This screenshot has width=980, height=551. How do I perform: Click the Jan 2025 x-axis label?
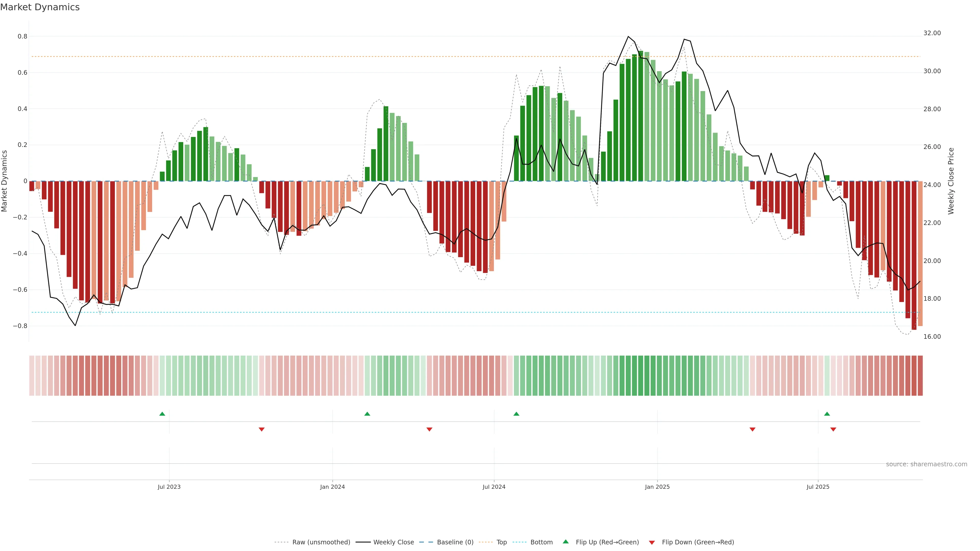[657, 487]
